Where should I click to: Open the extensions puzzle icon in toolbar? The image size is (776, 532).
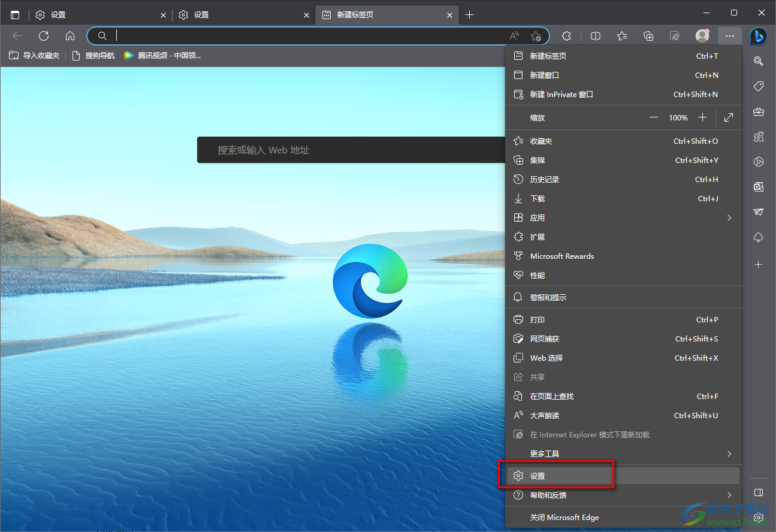point(567,36)
